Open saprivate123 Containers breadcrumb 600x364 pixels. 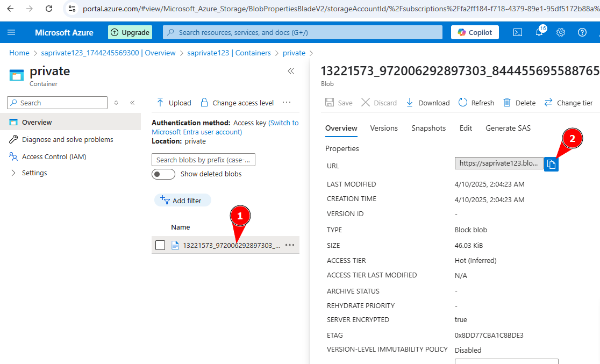(229, 53)
